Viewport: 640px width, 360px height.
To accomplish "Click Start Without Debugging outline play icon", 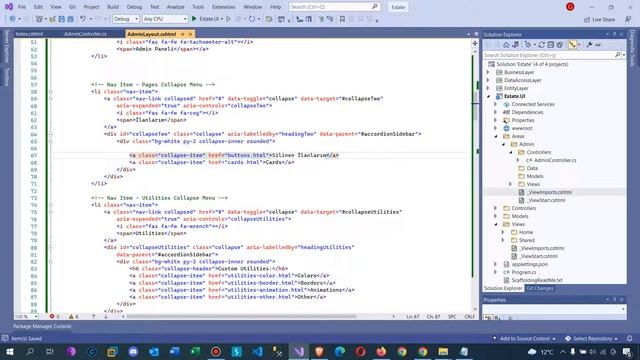I will tap(229, 19).
